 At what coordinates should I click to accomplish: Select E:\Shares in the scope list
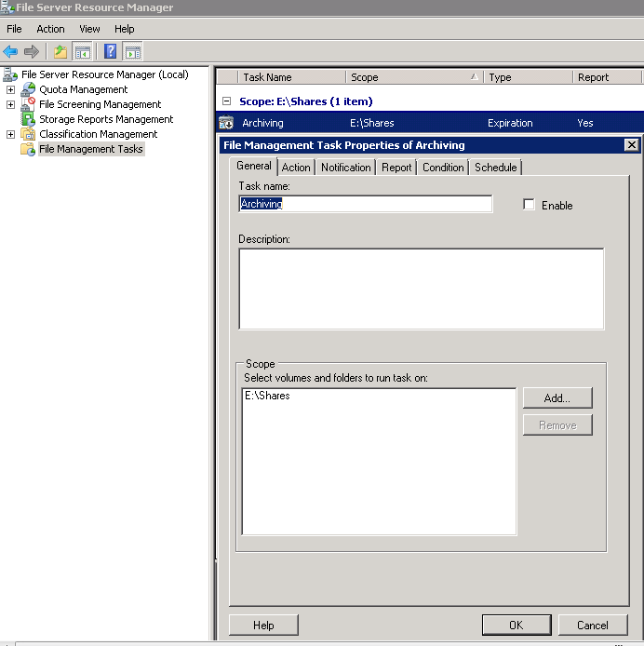pyautogui.click(x=267, y=396)
